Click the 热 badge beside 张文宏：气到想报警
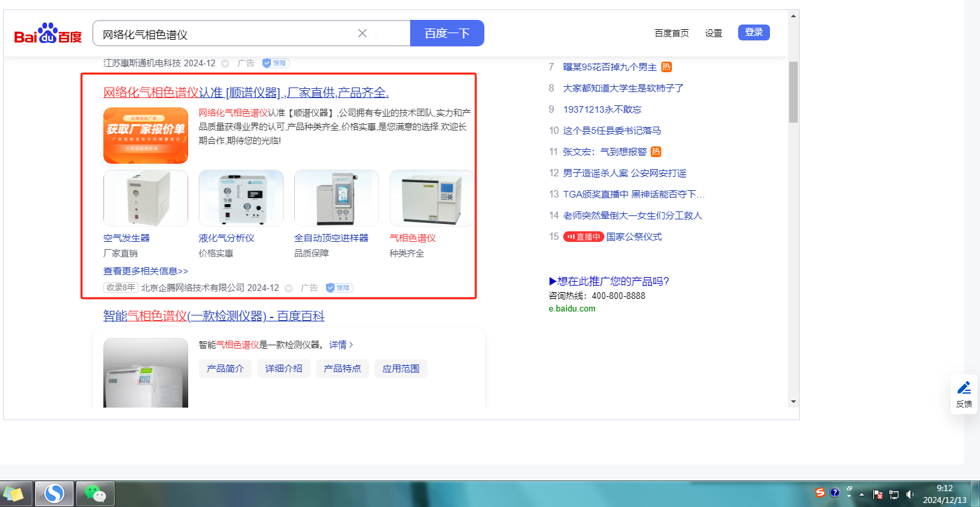This screenshot has width=980, height=507. coord(656,152)
